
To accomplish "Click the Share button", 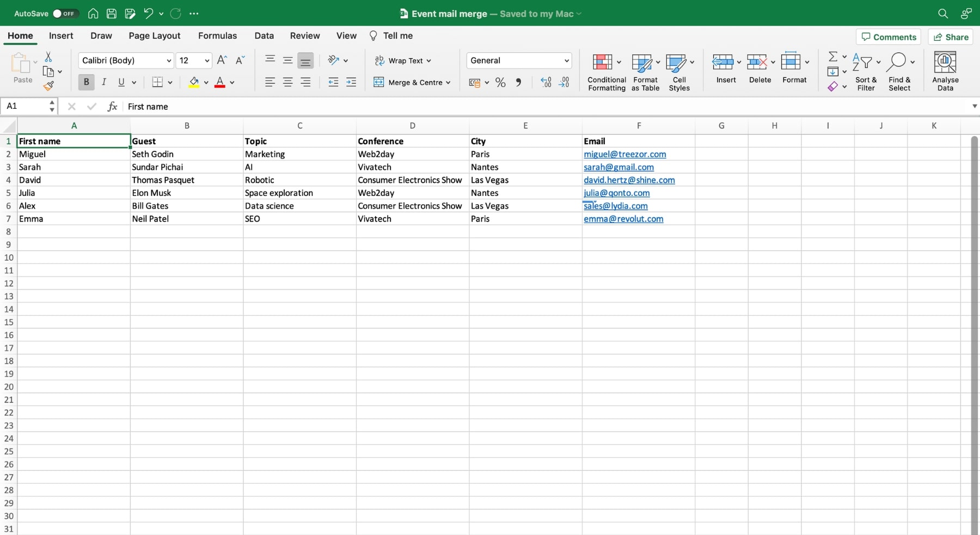I will (950, 36).
